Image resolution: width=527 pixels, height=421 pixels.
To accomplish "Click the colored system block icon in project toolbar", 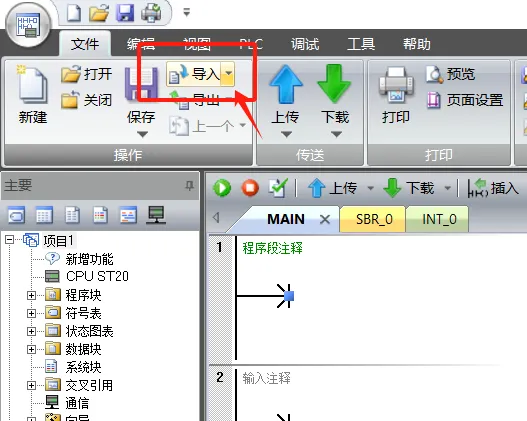I will [100, 214].
